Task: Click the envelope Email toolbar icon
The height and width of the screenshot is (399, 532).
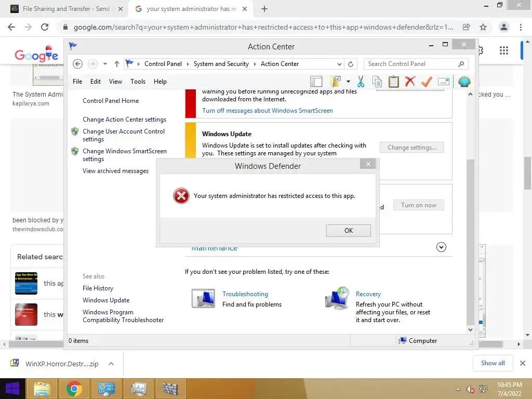Action: coord(444,82)
